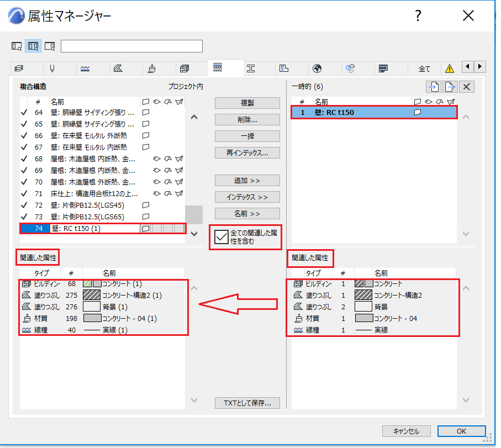Select the highlighted middle search mode icon
Screen dimensions: 501x448
33,46
